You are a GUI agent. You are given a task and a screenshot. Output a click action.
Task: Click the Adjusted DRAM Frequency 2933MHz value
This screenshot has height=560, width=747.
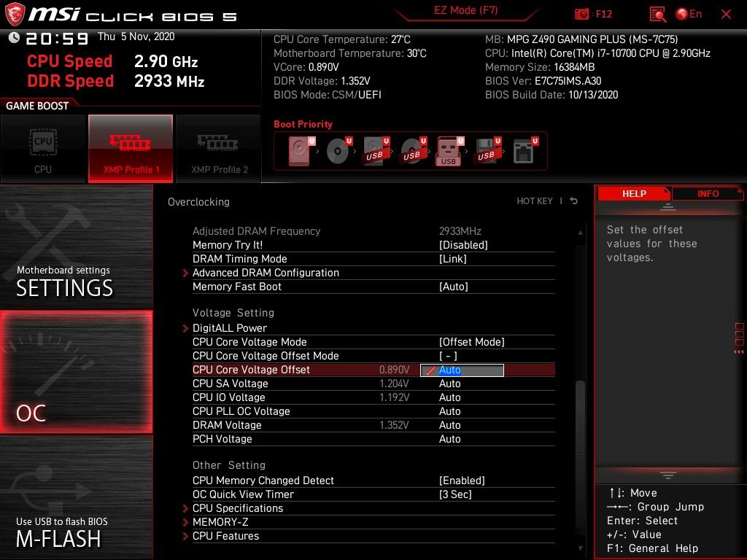tap(460, 231)
